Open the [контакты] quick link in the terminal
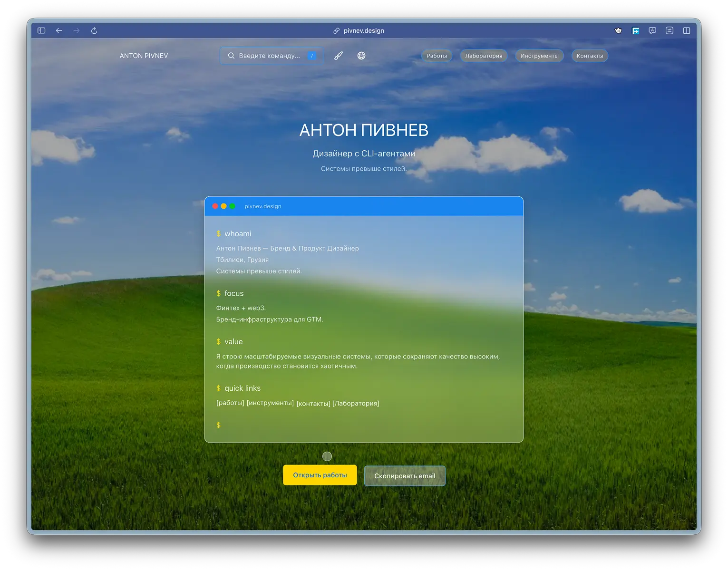 pos(313,403)
